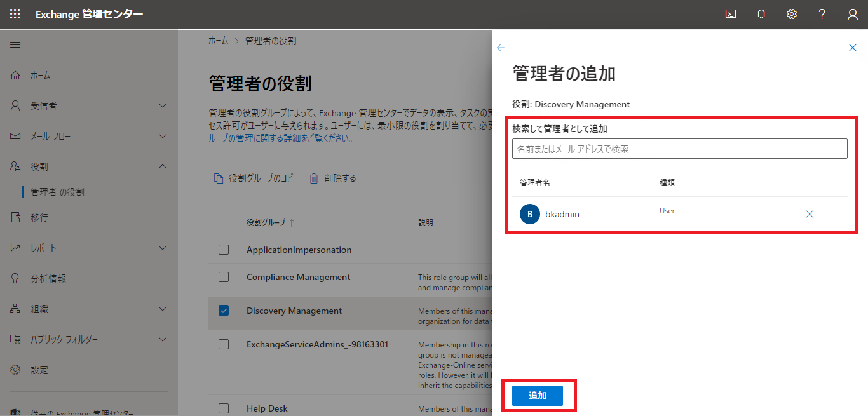Check the Help Desk checkbox
The height and width of the screenshot is (416, 868).
pyautogui.click(x=224, y=408)
